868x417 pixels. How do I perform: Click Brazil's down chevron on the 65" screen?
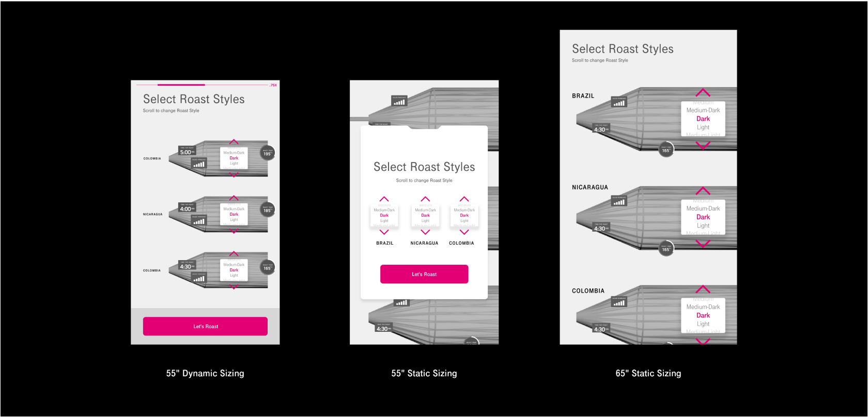pos(703,146)
